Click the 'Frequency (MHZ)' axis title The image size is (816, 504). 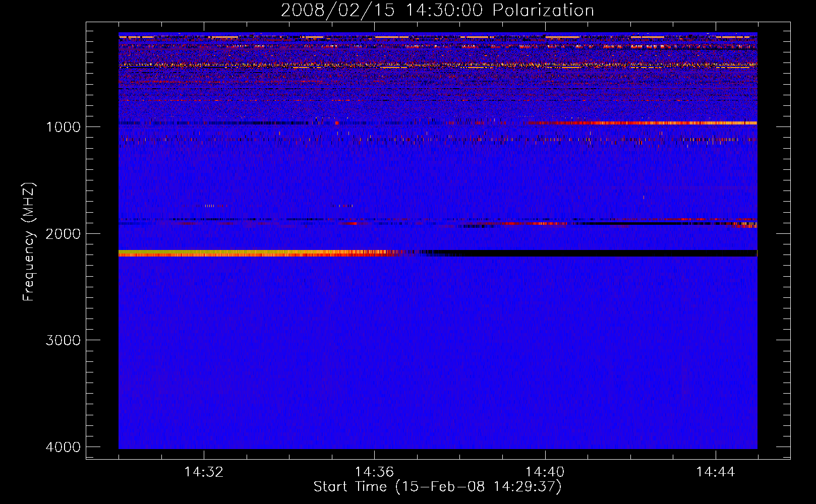pos(29,241)
